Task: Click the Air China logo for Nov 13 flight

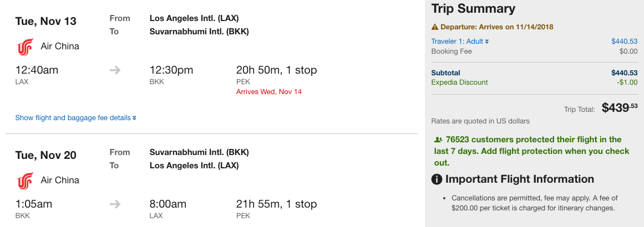Action: pyautogui.click(x=25, y=47)
